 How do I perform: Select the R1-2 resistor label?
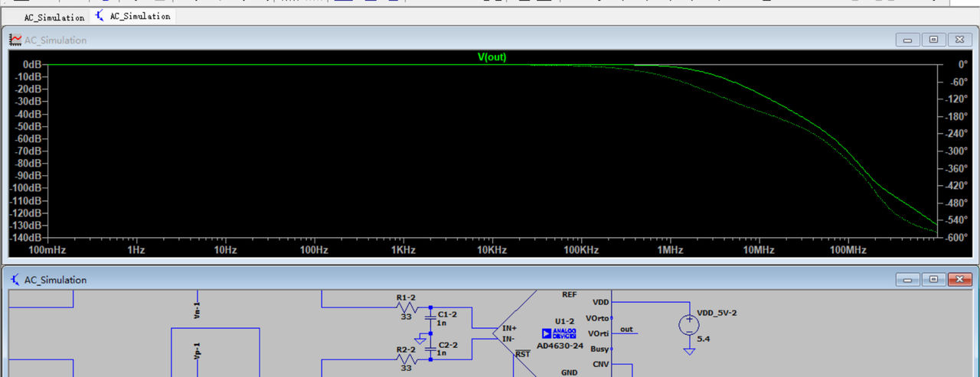pos(406,297)
